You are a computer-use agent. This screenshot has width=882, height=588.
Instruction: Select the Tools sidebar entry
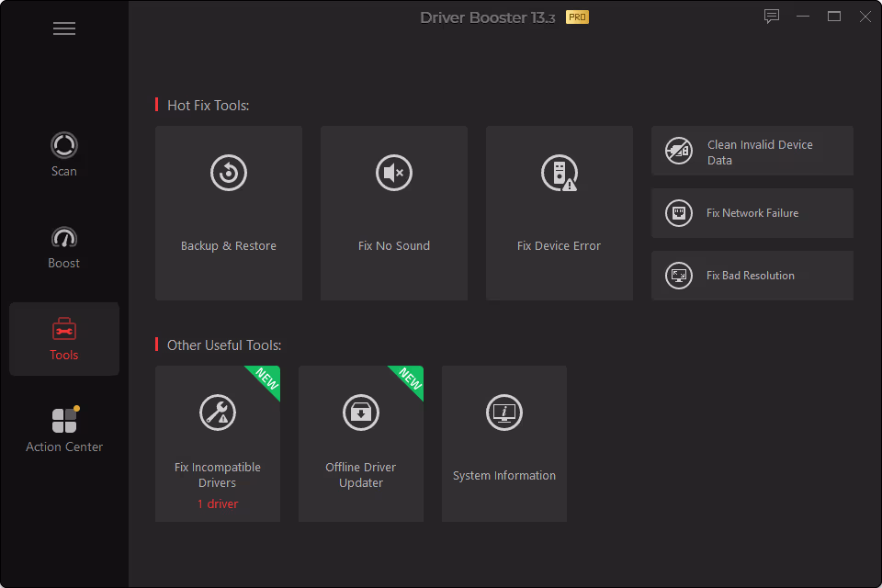point(64,338)
